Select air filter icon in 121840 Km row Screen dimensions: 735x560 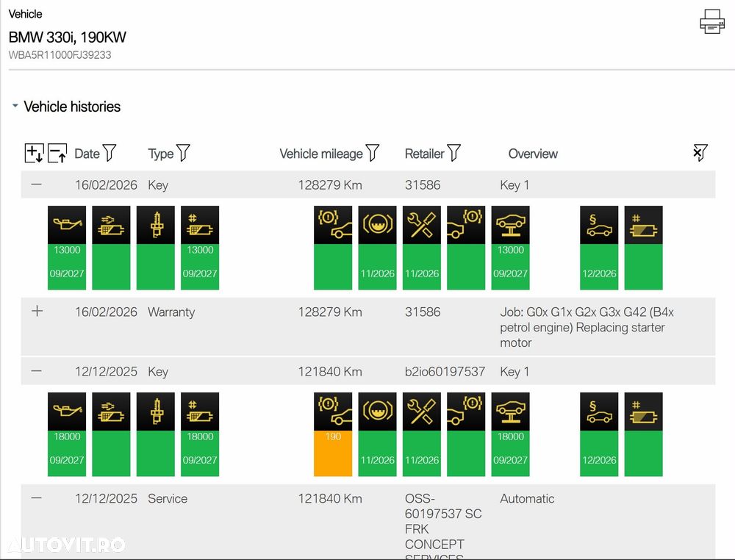[x=111, y=412]
